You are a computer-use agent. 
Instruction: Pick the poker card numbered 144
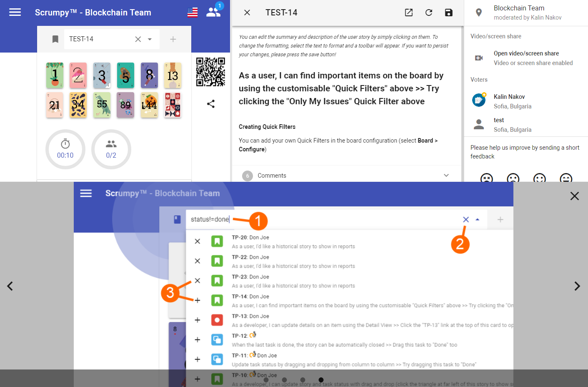[x=149, y=105]
